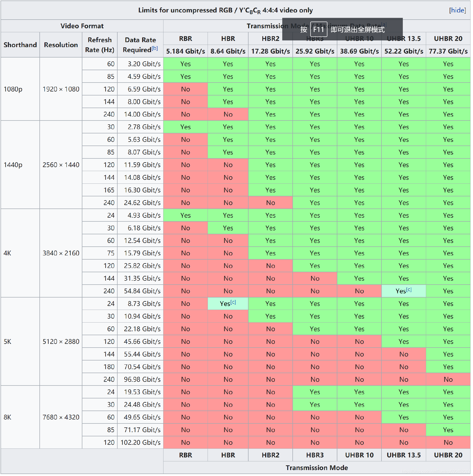Image resolution: width=473 pixels, height=476 pixels.
Task: Click the 38.69 Gbit/s data rate cell
Action: pyautogui.click(x=359, y=51)
